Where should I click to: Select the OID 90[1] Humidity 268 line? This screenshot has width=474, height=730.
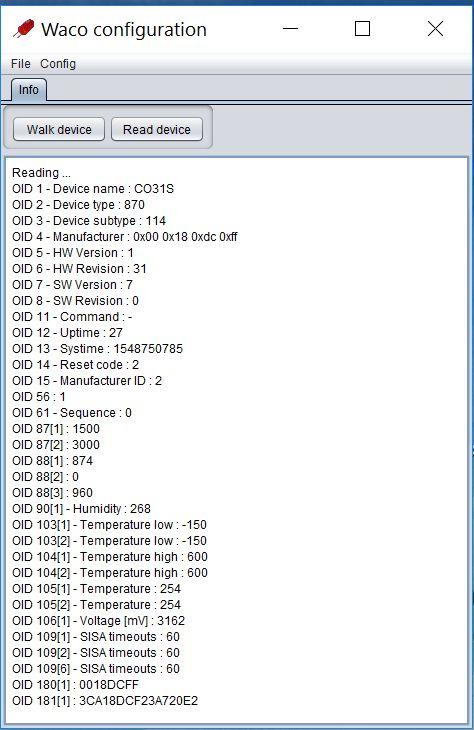tap(81, 509)
